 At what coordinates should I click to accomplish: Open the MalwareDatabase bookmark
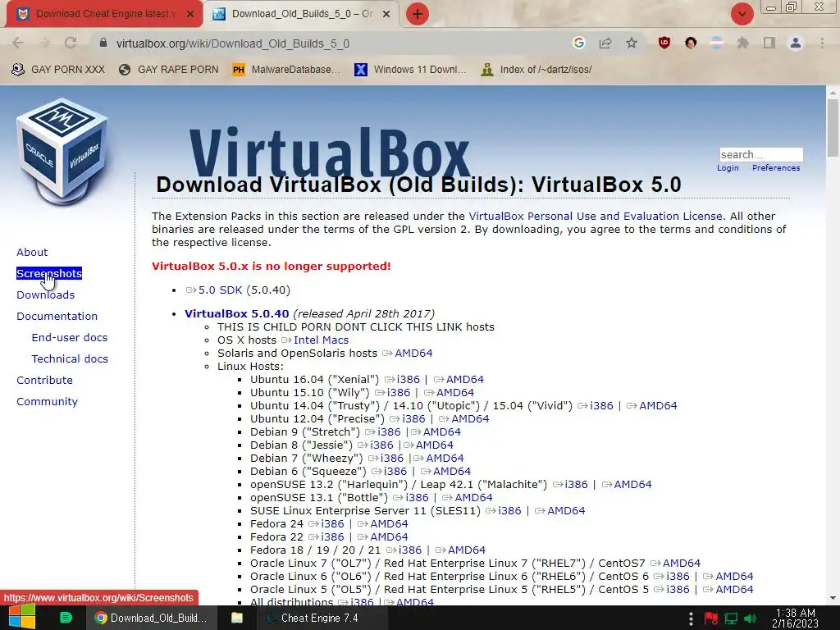[286, 70]
